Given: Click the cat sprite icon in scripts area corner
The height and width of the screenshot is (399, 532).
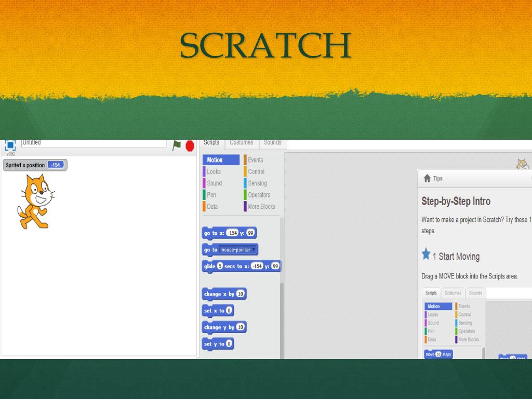Looking at the screenshot, I should (523, 164).
